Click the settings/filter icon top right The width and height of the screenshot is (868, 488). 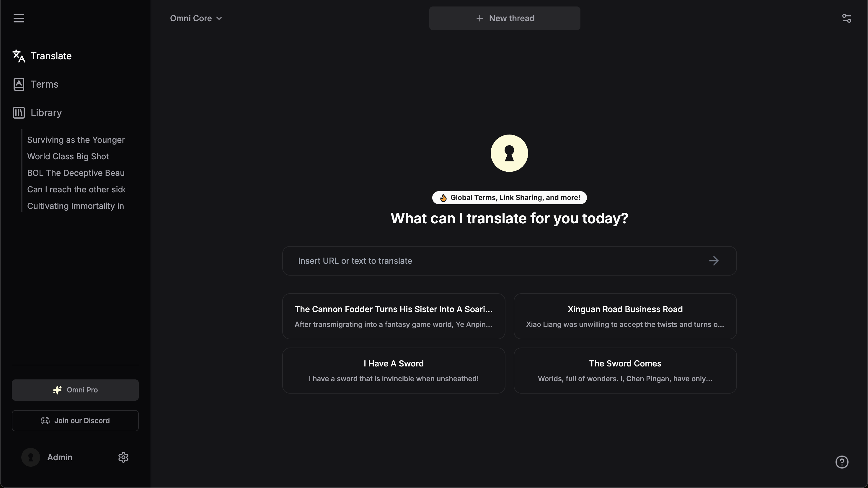[x=847, y=18]
